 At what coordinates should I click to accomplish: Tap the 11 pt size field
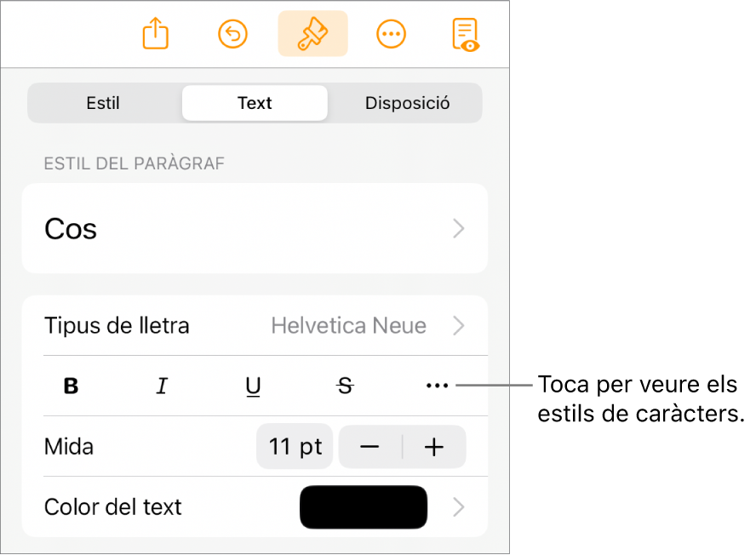click(295, 447)
